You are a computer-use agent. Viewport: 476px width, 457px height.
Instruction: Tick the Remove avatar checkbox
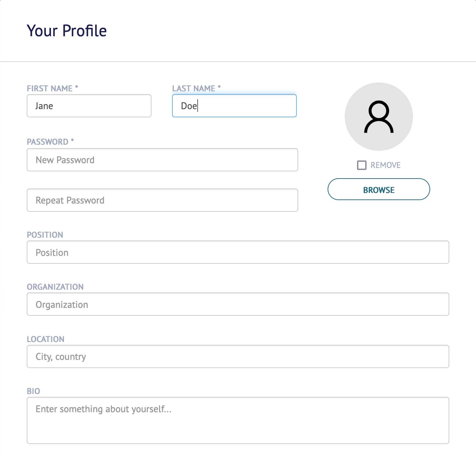[361, 165]
